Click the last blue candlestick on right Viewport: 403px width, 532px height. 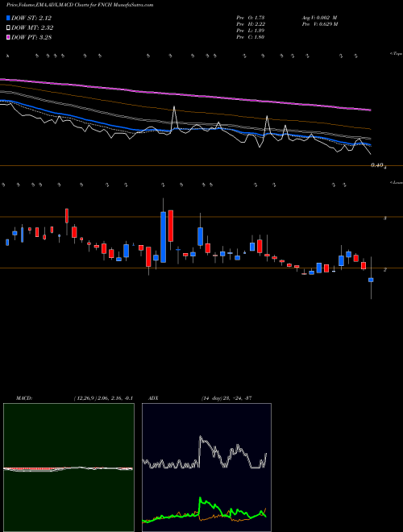pos(371,280)
